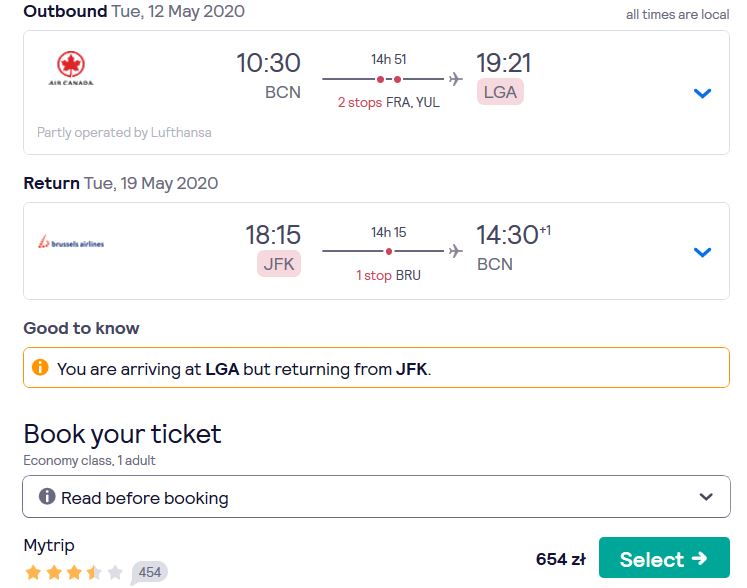Click the 454 reviews speech bubble
Viewport: 747px width, 588px height.
click(x=149, y=572)
